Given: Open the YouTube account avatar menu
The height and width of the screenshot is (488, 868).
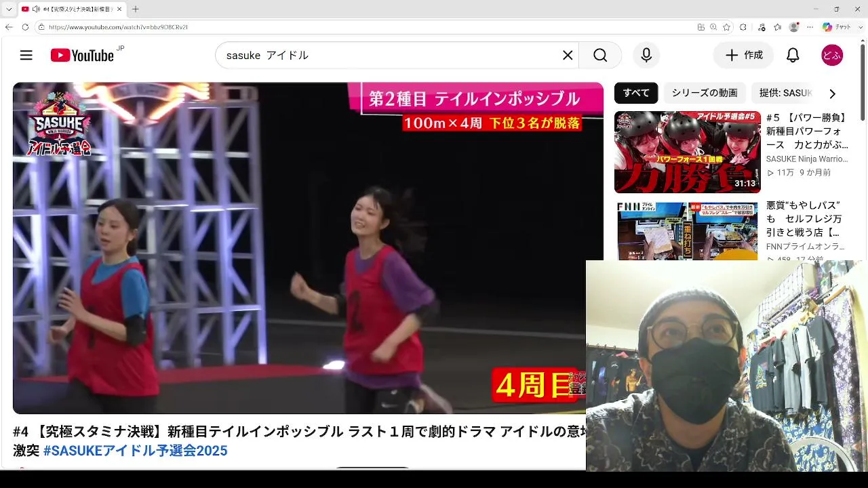Looking at the screenshot, I should (x=832, y=56).
